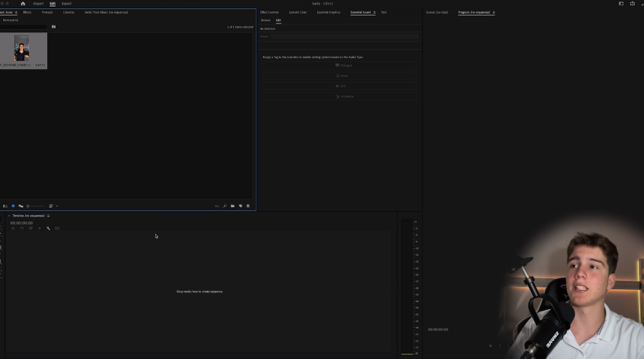This screenshot has width=644, height=359.
Task: Open the Export workspace tab
Action: (x=67, y=4)
